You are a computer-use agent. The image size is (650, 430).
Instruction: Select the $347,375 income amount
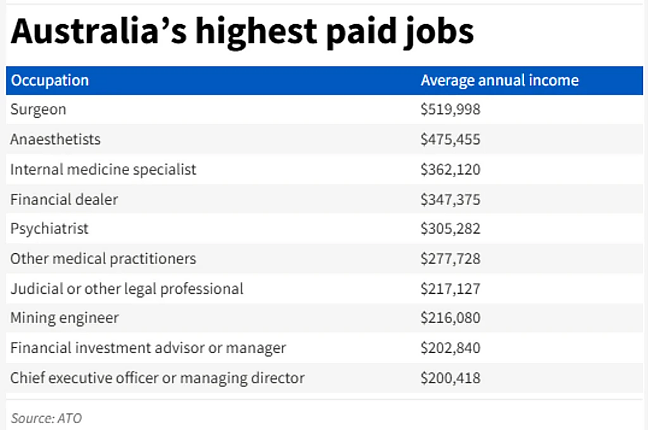[x=450, y=200]
